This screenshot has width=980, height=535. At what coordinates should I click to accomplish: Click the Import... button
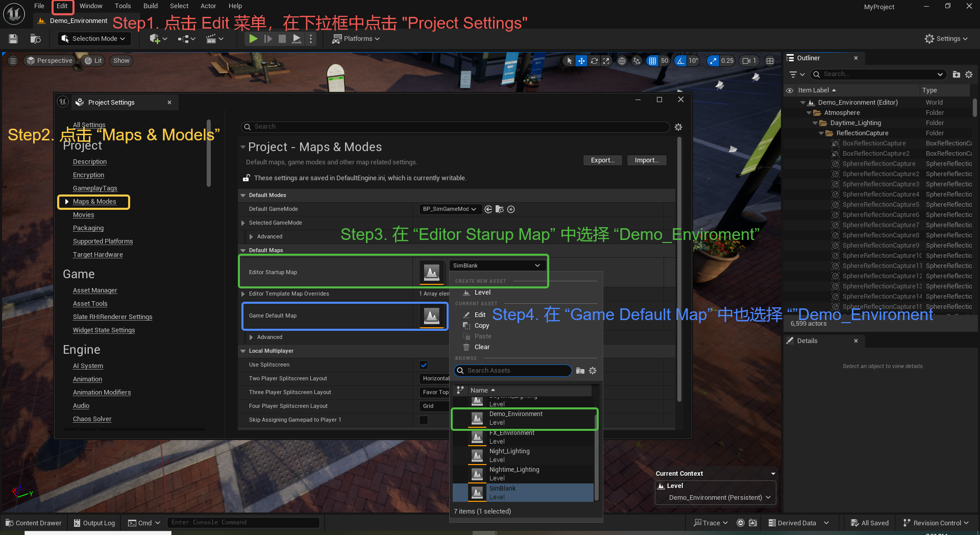(647, 160)
